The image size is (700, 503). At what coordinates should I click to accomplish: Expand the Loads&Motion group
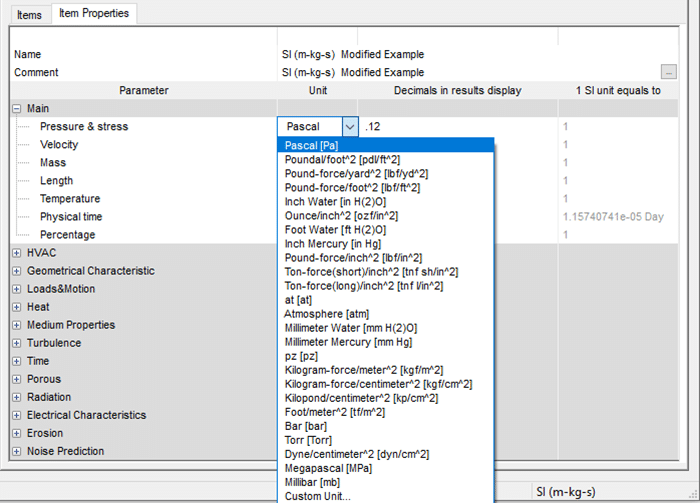click(17, 289)
